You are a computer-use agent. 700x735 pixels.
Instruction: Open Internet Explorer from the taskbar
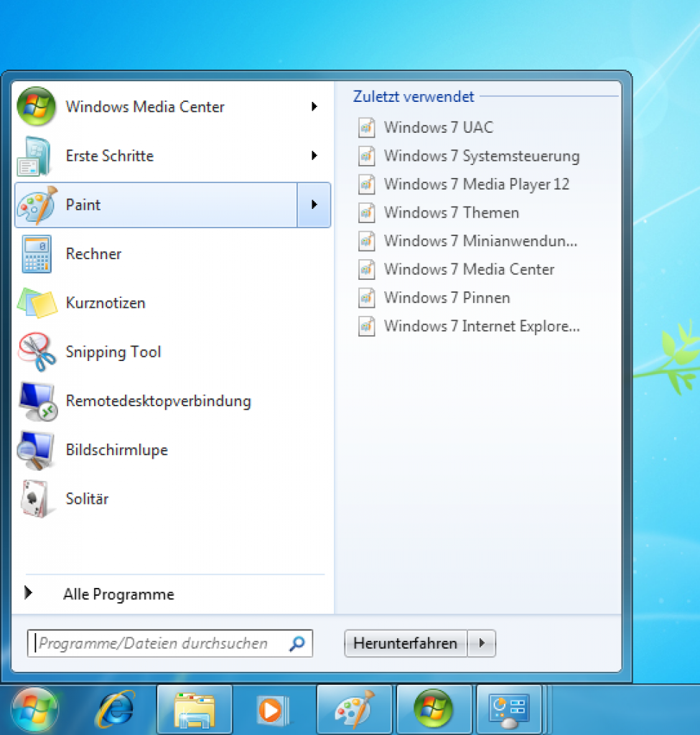tap(116, 710)
